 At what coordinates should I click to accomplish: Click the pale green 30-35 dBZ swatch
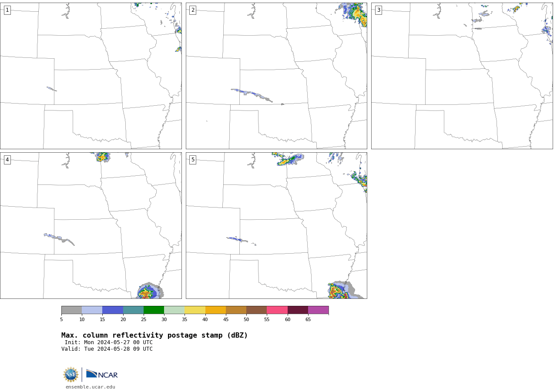point(174,310)
